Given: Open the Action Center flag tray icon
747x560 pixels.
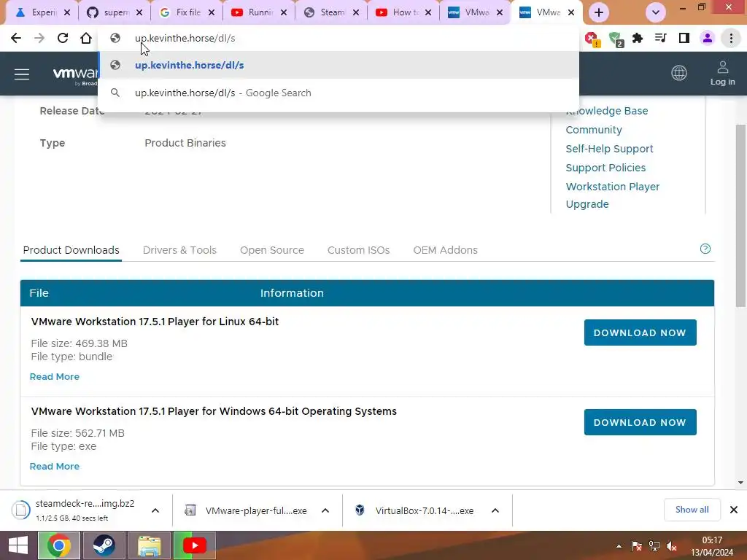Looking at the screenshot, I should 636,546.
